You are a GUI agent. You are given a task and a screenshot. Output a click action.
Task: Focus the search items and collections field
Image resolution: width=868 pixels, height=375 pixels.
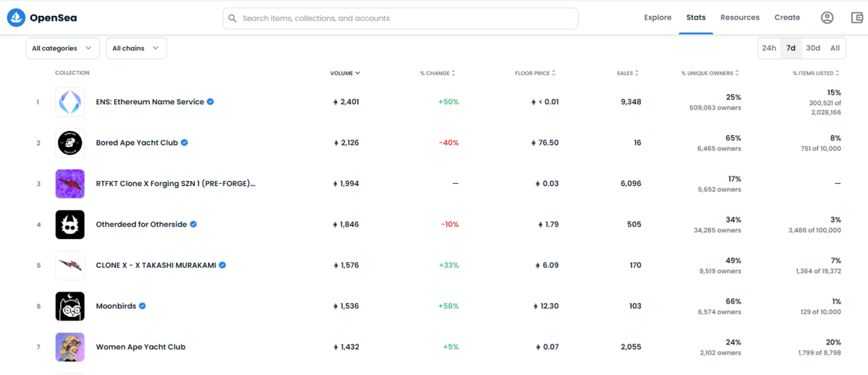(400, 18)
